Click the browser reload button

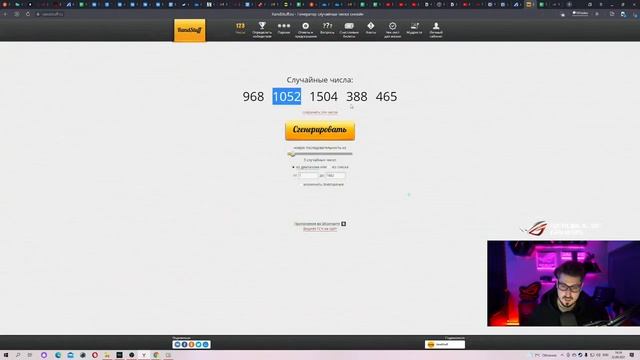pos(28,14)
